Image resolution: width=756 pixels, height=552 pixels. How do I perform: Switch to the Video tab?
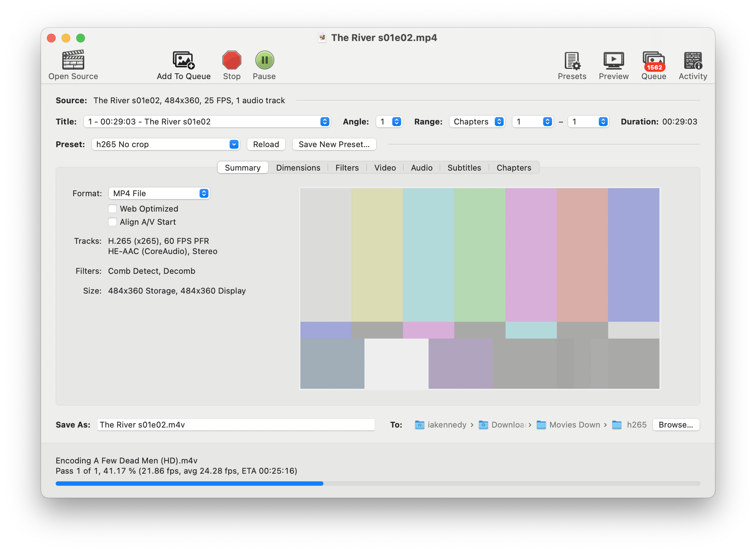(385, 168)
